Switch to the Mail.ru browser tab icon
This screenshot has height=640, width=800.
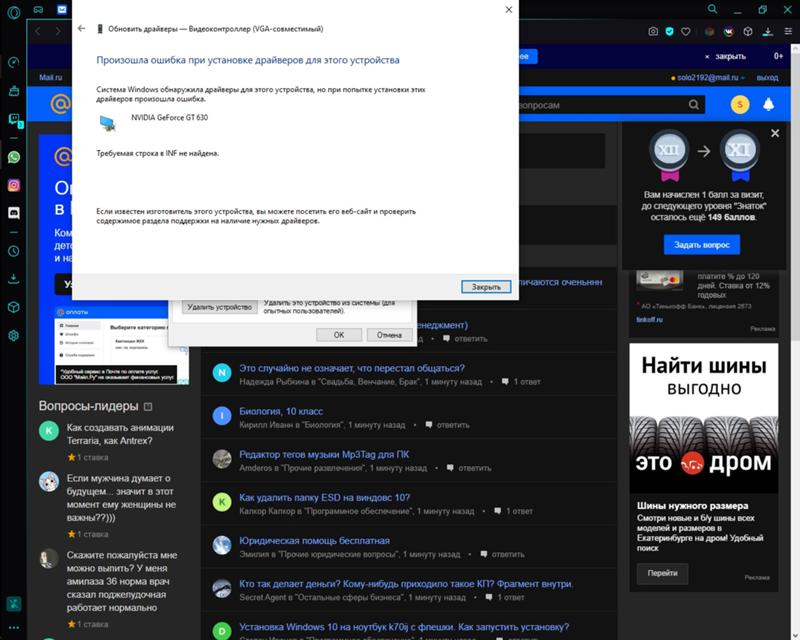[x=62, y=10]
